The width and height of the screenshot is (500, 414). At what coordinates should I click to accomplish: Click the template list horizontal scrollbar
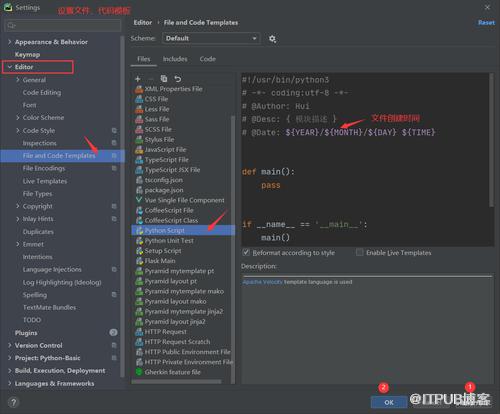(x=177, y=381)
